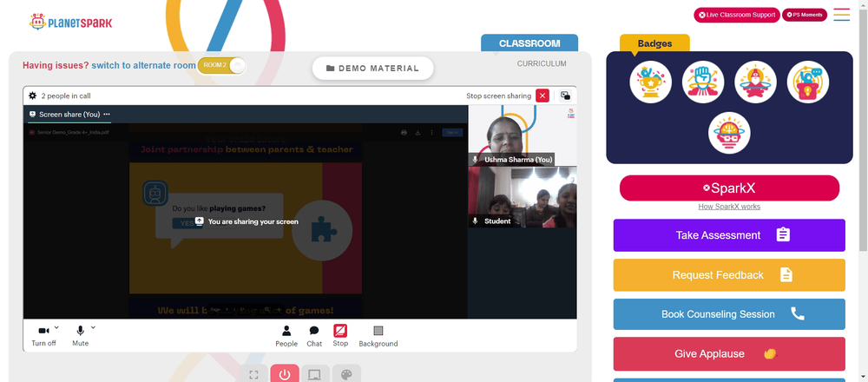Open the People panel
Screen dimensions: 868x382
coord(286,337)
